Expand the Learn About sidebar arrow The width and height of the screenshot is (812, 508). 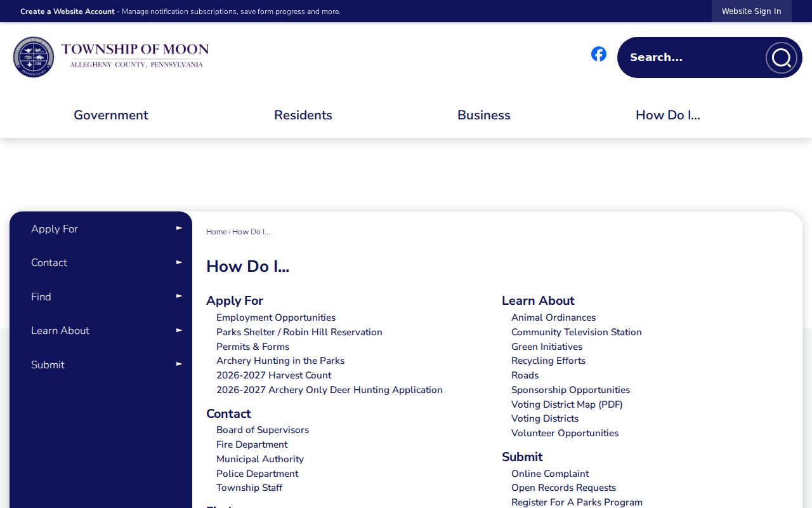click(x=179, y=330)
